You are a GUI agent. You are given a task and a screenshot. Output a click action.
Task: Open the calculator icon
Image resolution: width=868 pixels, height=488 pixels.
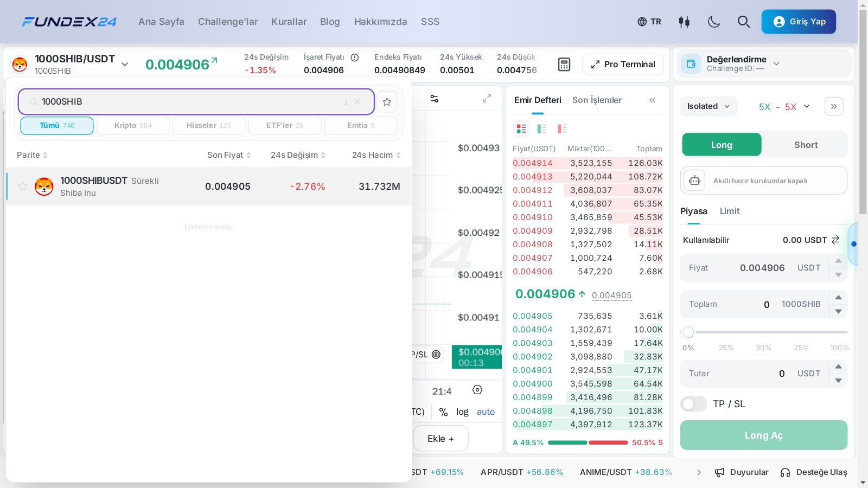coord(564,65)
